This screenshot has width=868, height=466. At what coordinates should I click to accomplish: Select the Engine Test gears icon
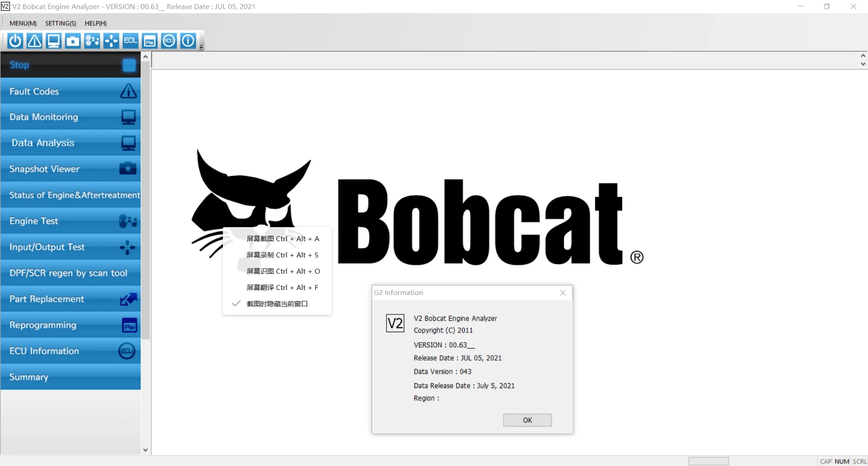[x=92, y=40]
